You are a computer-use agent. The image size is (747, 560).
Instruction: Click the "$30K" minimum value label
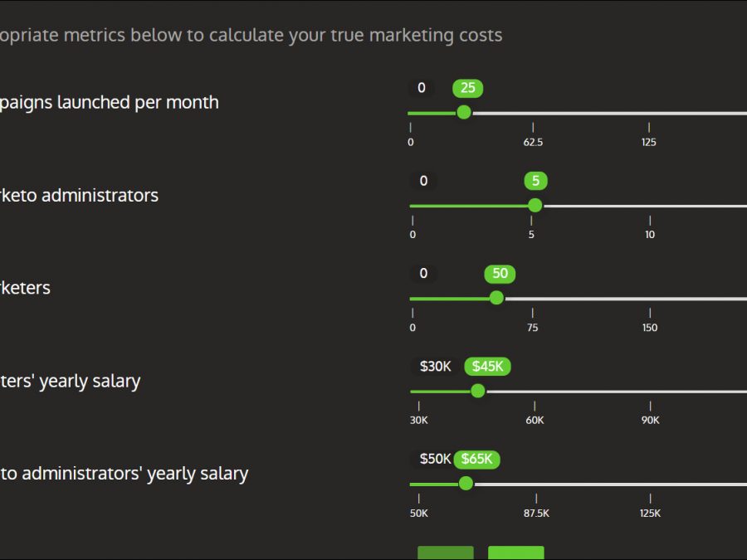435,367
